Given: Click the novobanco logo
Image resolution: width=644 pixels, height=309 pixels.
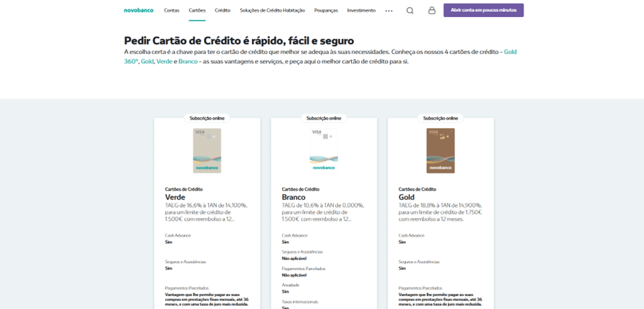Looking at the screenshot, I should point(138,10).
